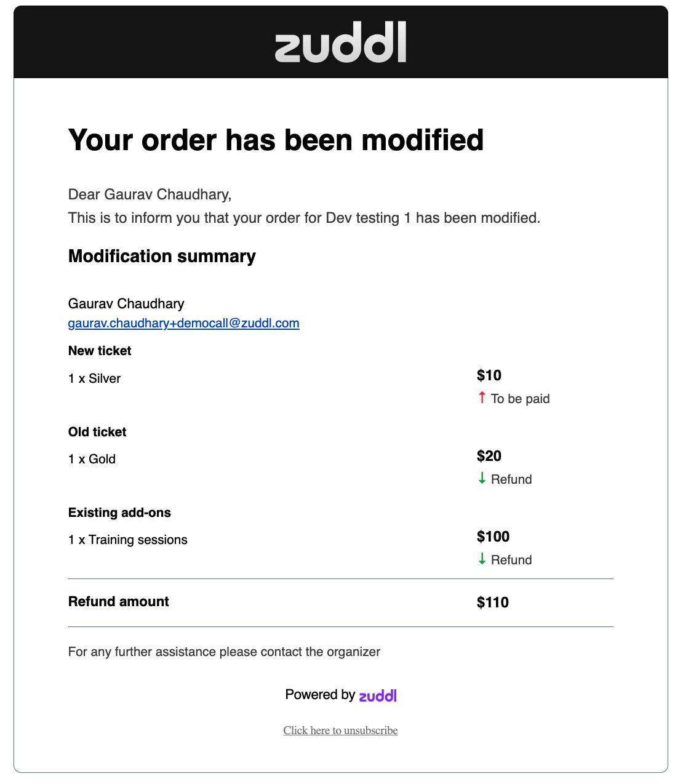Image resolution: width=683 pixels, height=784 pixels.
Task: Select the $10 Silver ticket price
Action: click(489, 375)
